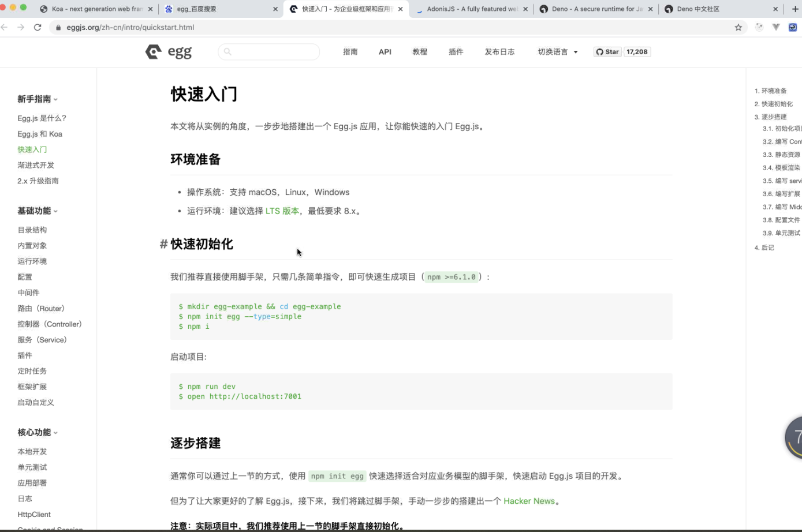Open Egg.js 是什么? sidebar link

click(42, 118)
